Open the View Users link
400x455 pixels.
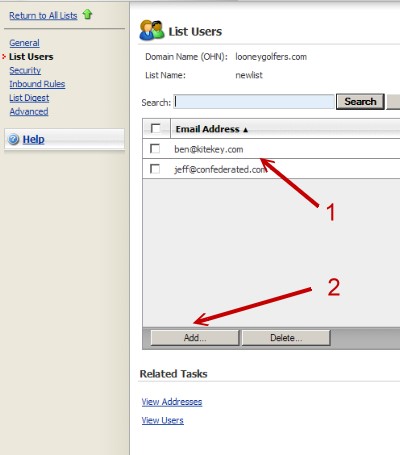pyautogui.click(x=162, y=420)
